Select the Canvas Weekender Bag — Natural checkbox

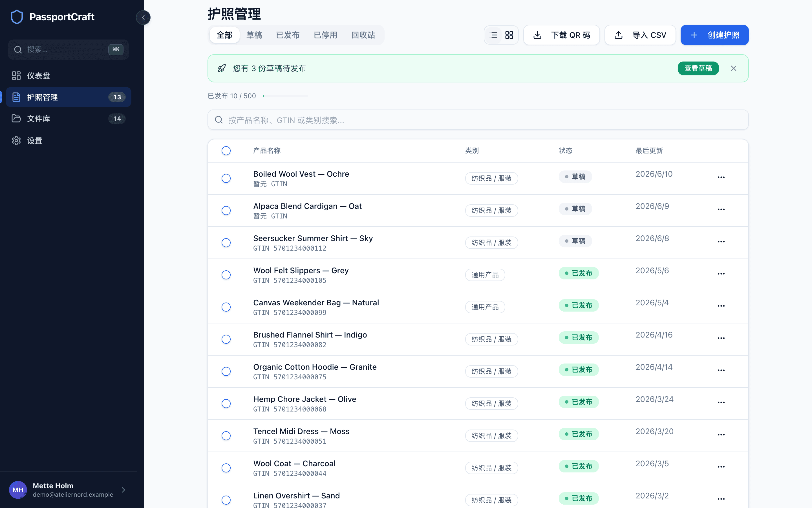point(226,307)
